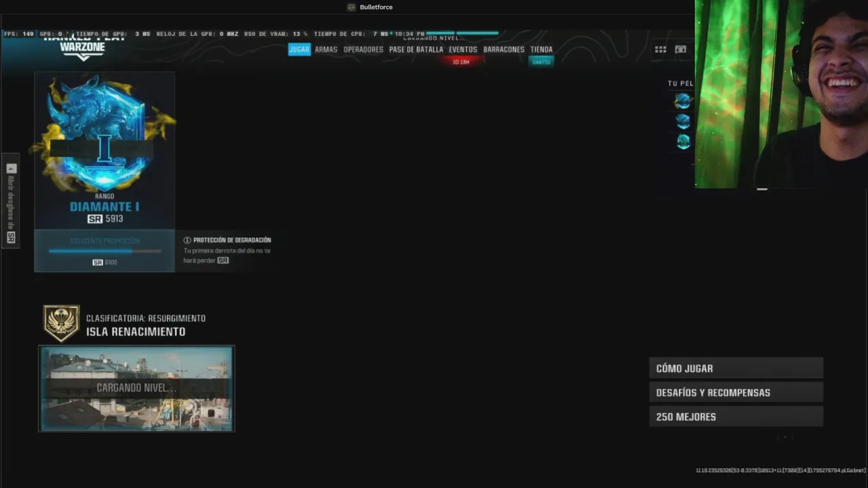Click the streamer webcam overlay
868x488 pixels.
tap(781, 94)
